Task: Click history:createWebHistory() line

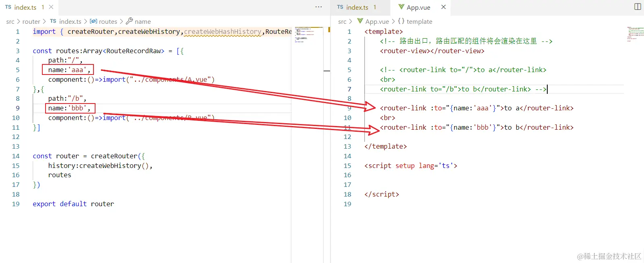Action: (x=100, y=166)
